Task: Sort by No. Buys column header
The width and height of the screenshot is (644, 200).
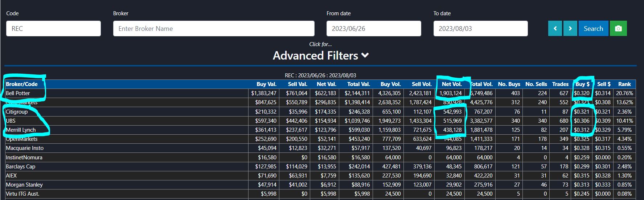Action: point(509,84)
